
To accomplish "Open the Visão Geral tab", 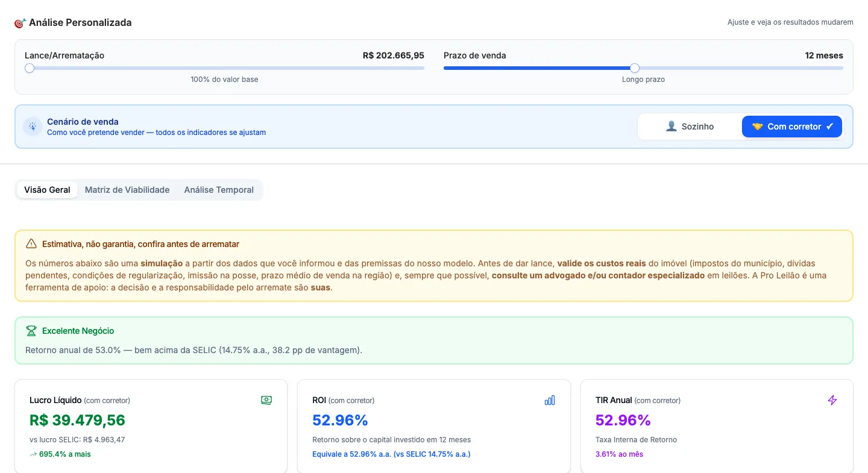I will click(47, 190).
